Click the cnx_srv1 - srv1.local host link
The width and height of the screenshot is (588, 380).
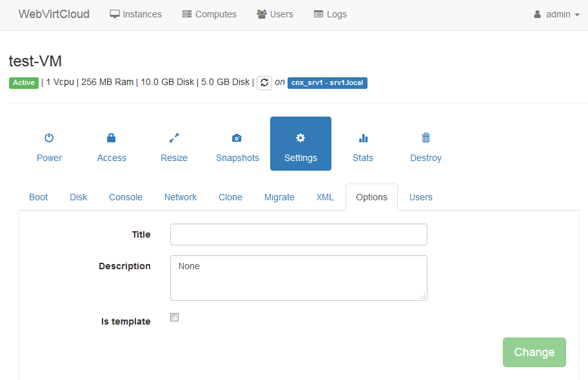click(328, 82)
